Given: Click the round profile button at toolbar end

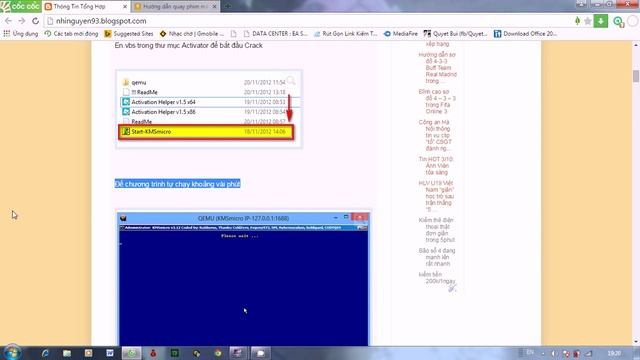Looking at the screenshot, I should pyautogui.click(x=633, y=21).
